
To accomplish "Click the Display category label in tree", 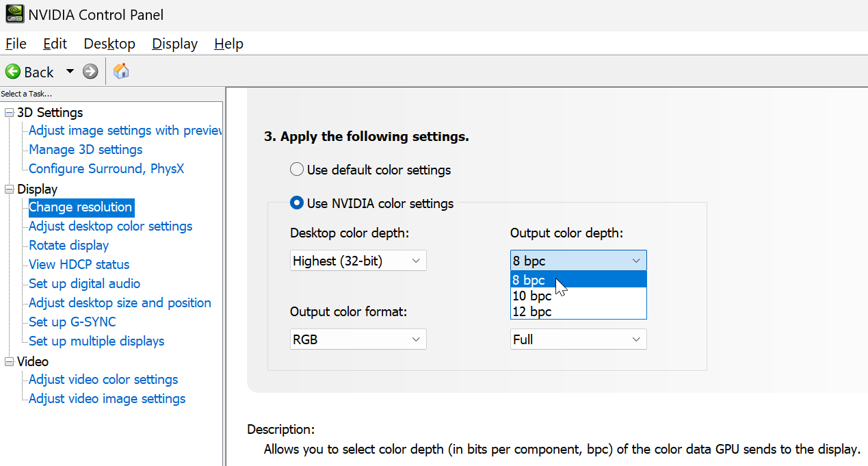I will [38, 189].
